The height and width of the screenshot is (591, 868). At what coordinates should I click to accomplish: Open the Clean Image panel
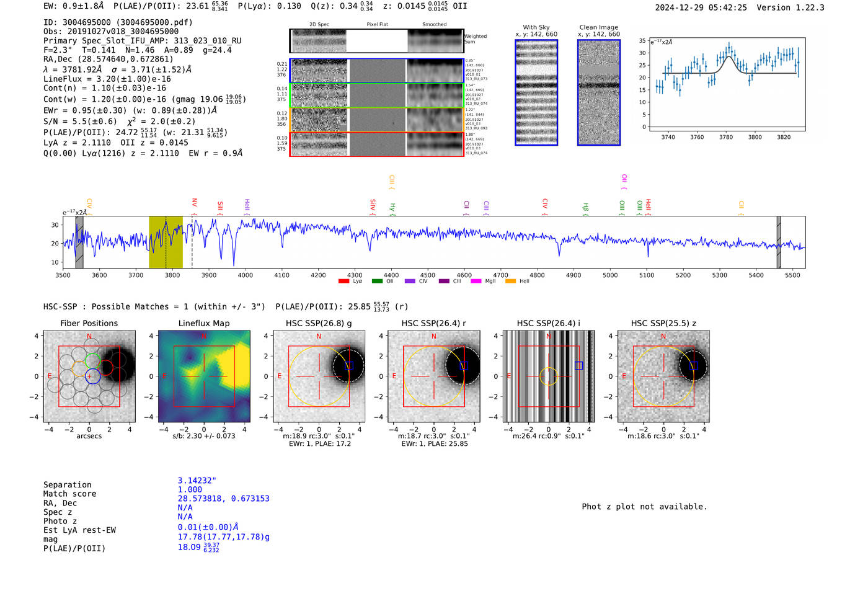599,93
